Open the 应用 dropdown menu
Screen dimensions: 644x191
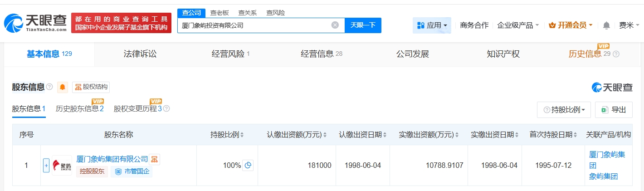(x=432, y=25)
